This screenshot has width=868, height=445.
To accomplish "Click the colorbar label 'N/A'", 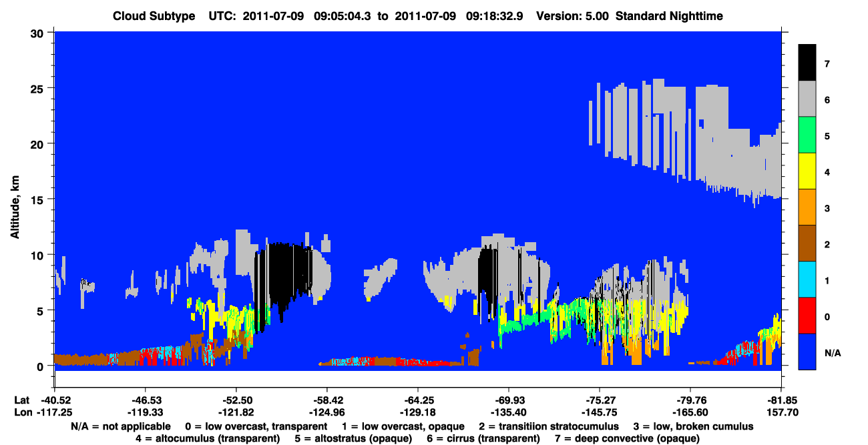I will [x=833, y=352].
